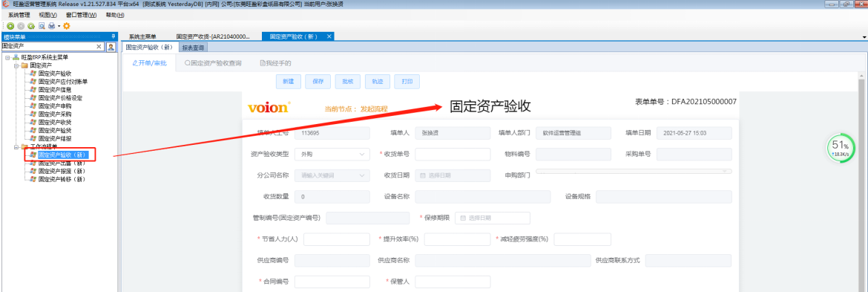
Task: Click the 轨迹 button
Action: pos(378,82)
